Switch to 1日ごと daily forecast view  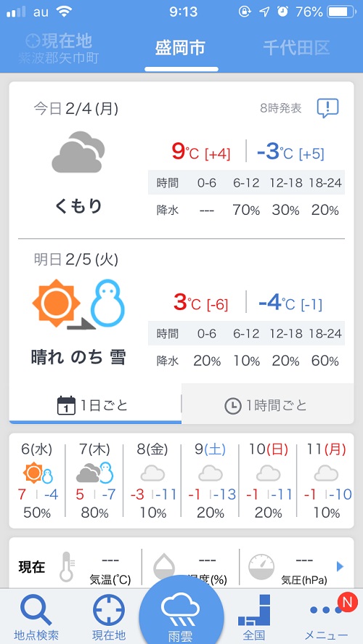pyautogui.click(x=95, y=406)
